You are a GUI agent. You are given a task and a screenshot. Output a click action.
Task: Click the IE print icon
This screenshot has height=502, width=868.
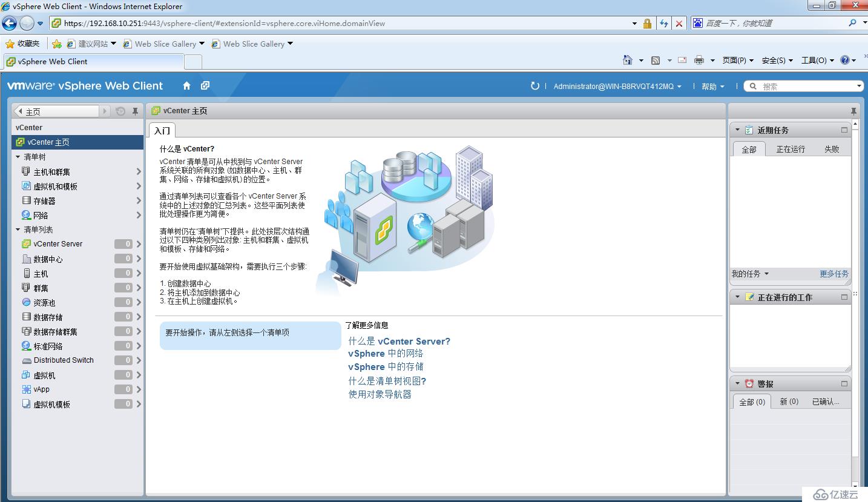pos(699,60)
